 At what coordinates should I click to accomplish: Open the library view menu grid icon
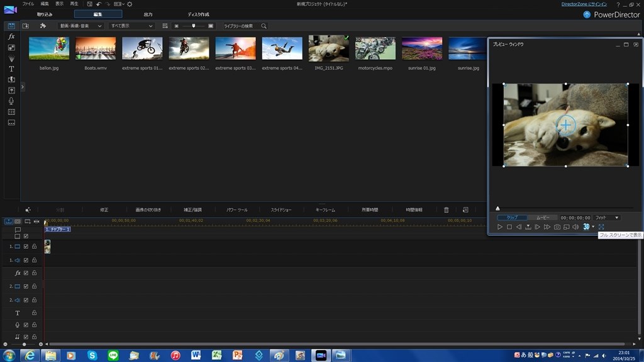click(165, 26)
